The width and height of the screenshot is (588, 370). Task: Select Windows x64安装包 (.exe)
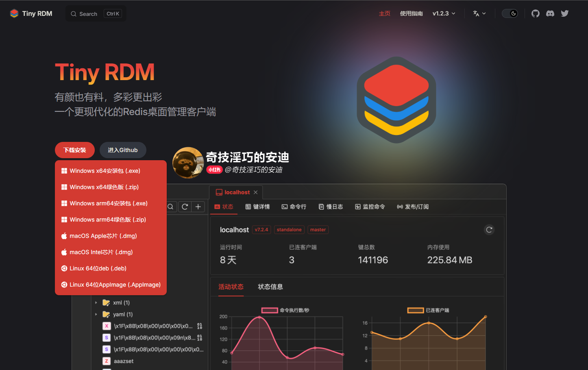[111, 171]
